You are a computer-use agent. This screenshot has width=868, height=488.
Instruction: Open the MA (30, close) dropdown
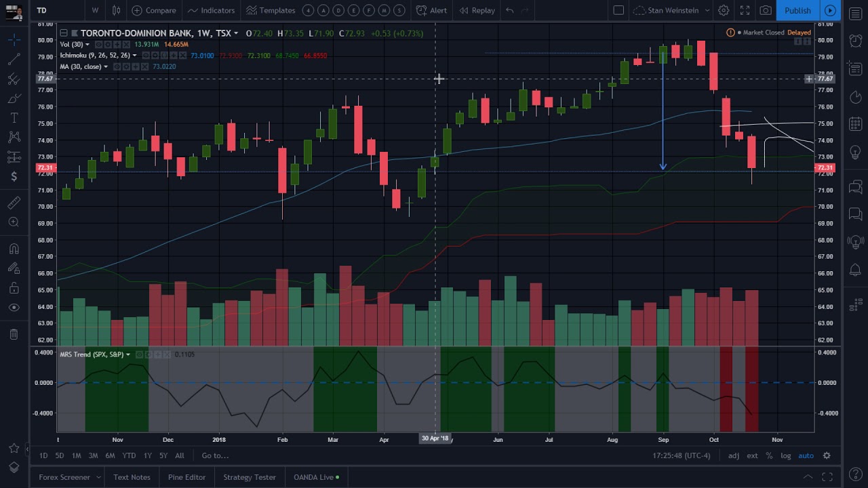click(x=106, y=66)
